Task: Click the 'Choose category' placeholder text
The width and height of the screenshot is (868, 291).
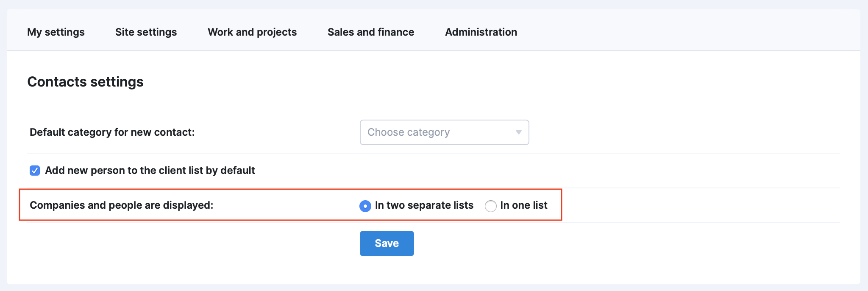Action: (409, 132)
